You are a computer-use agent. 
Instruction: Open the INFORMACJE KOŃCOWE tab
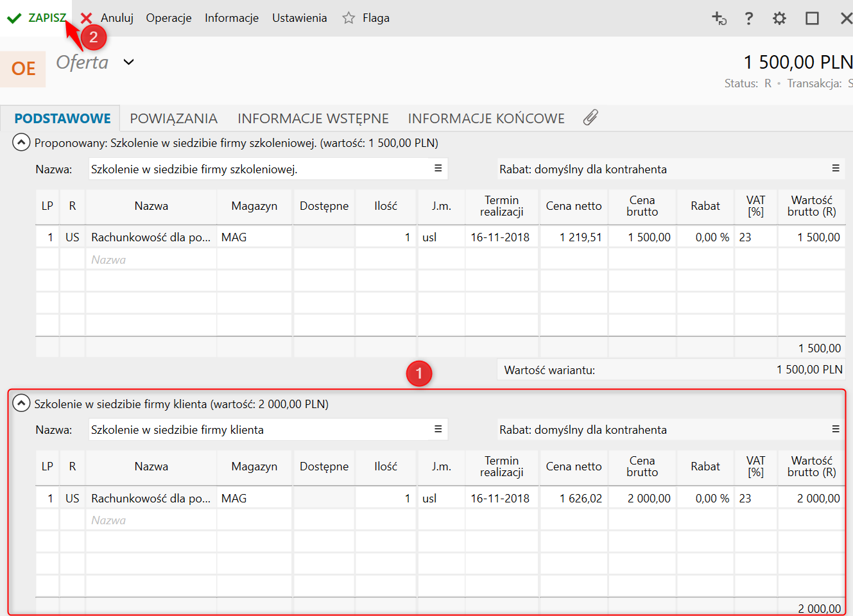(486, 119)
